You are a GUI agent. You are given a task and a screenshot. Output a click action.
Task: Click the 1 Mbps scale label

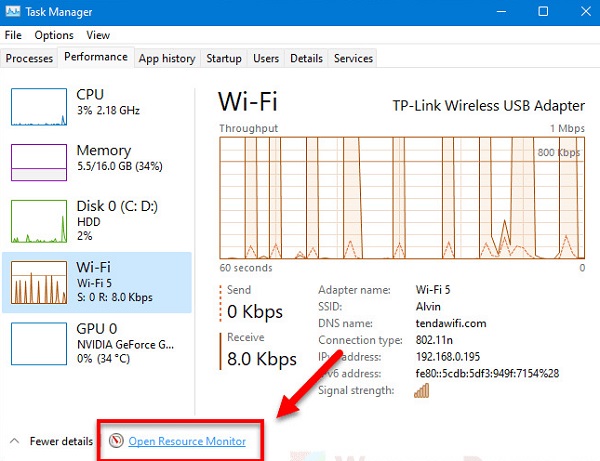coord(567,128)
